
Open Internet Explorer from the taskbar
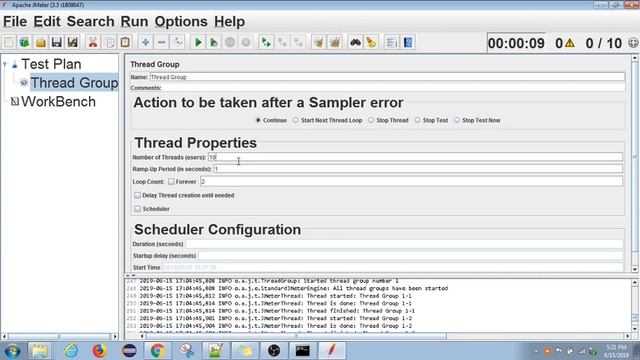coord(71,351)
